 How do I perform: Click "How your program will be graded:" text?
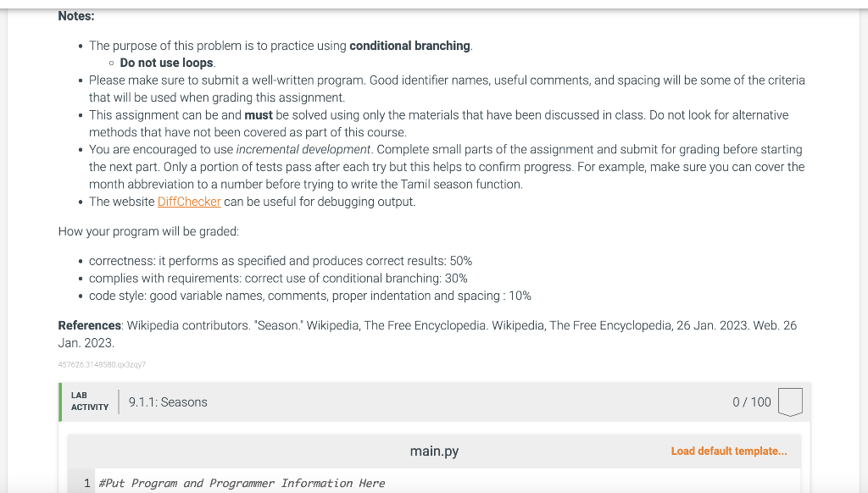coord(148,231)
